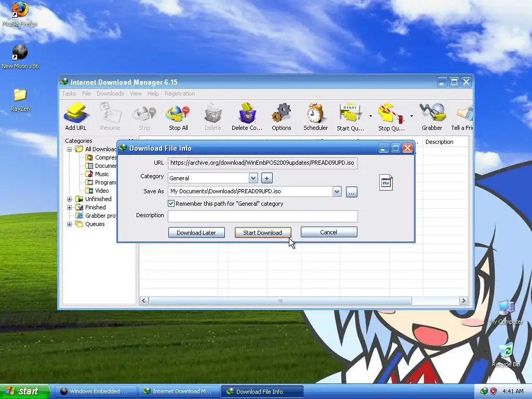
Task: Click the Description column header
Action: click(445, 142)
